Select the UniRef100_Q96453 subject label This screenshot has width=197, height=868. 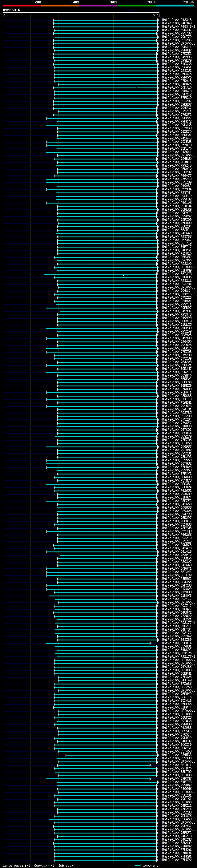pyautogui.click(x=176, y=819)
